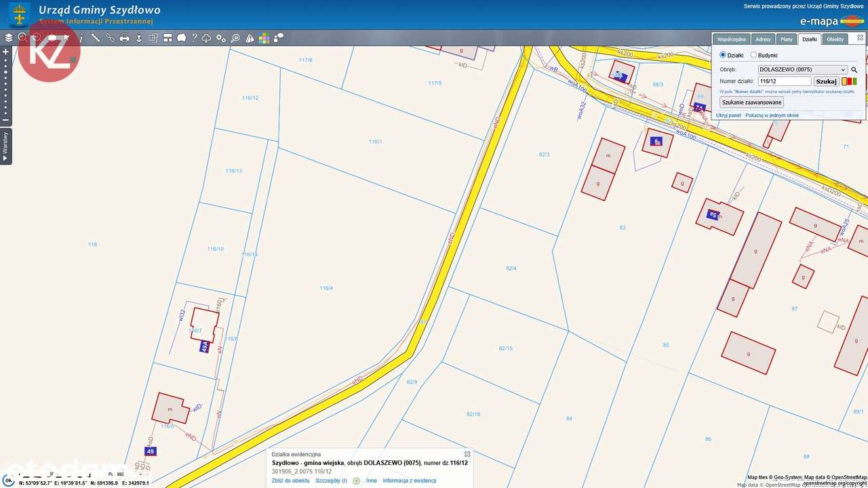Click the printer icon to print map
Image resolution: width=868 pixels, height=488 pixels.
coord(125,38)
